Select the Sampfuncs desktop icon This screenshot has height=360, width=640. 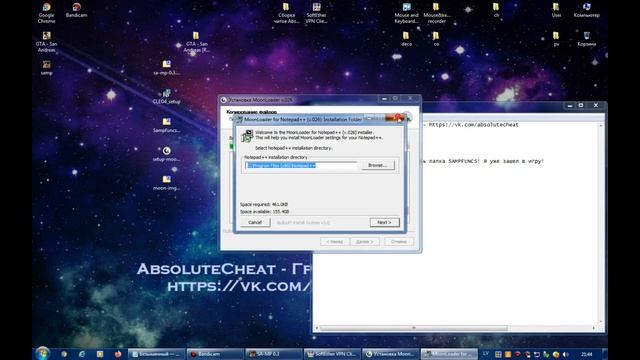point(167,125)
